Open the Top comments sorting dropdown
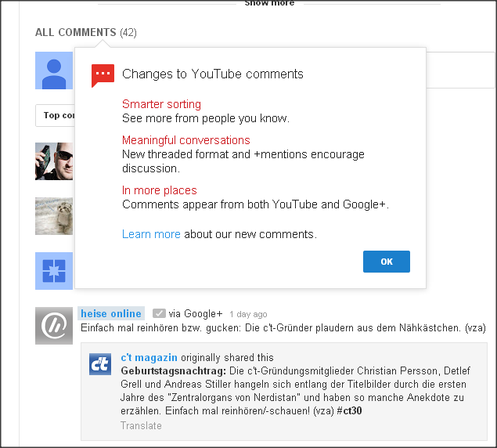497x448 pixels. click(x=55, y=115)
